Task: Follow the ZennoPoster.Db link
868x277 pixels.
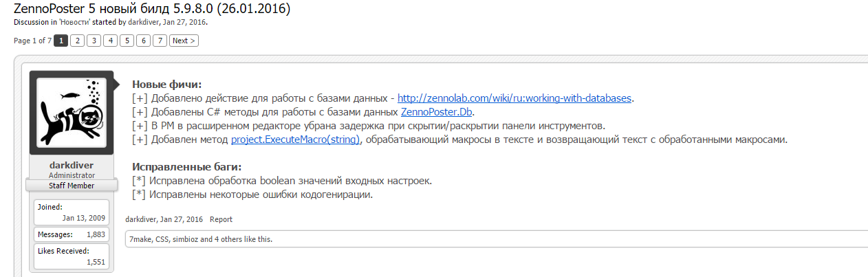Action: tap(437, 111)
